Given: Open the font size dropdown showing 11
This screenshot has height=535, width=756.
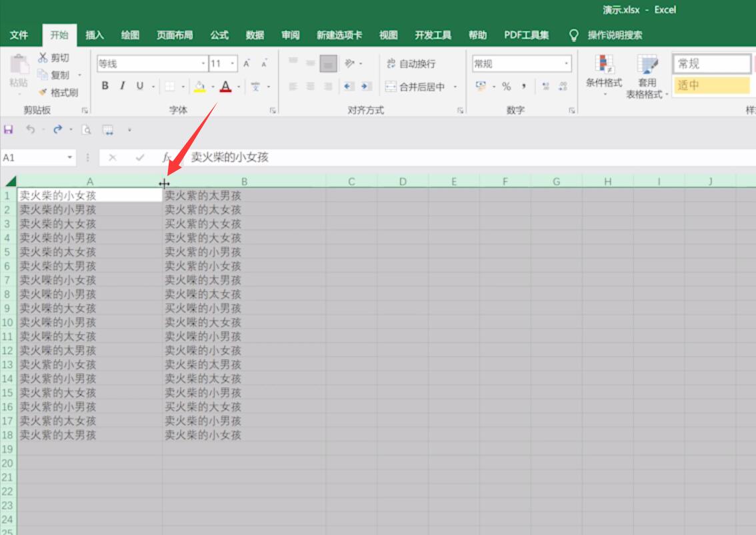Looking at the screenshot, I should (233, 63).
